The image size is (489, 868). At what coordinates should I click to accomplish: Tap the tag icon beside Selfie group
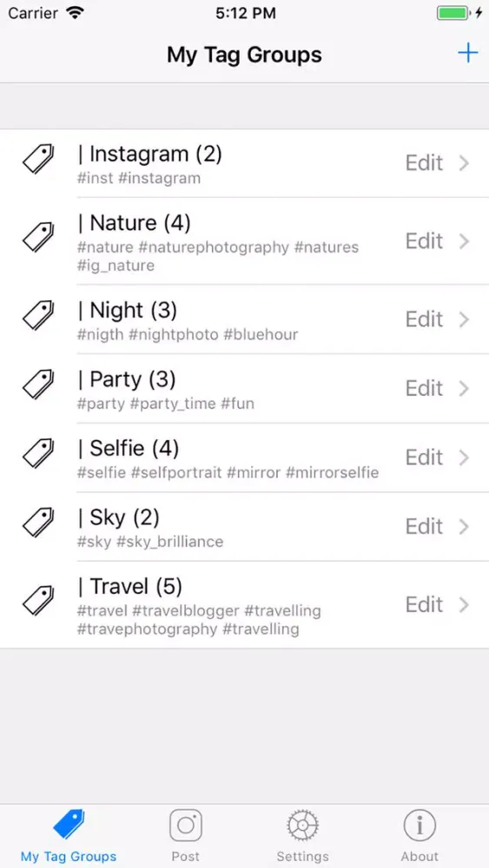38,454
